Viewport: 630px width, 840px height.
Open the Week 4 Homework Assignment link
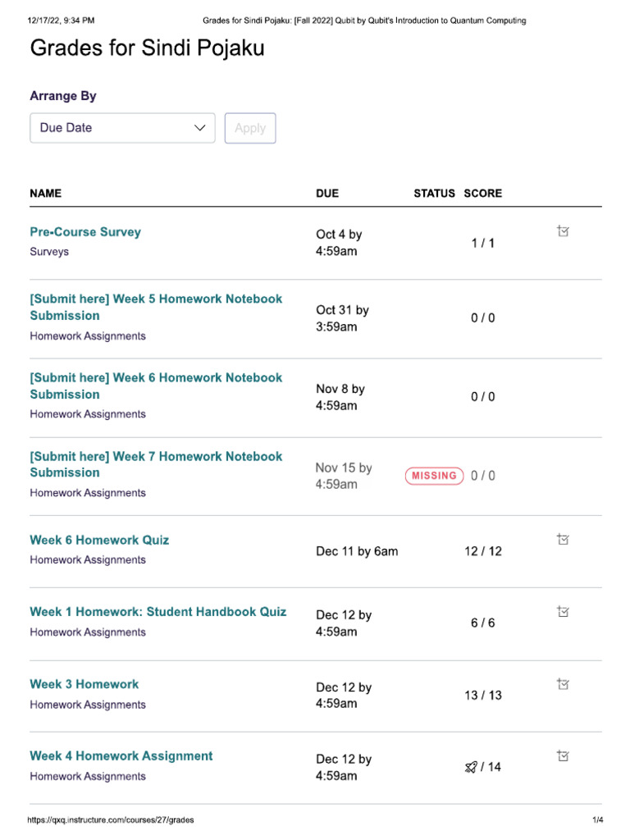coord(121,756)
